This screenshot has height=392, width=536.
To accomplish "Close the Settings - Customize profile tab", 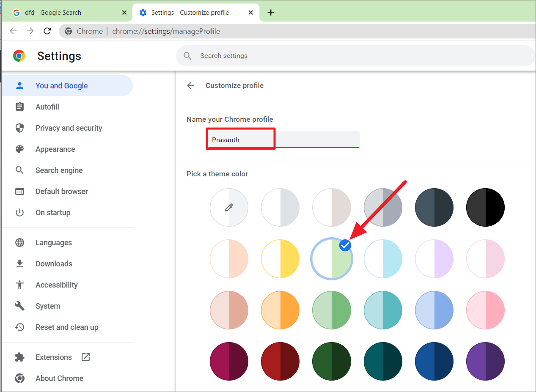I will (x=251, y=13).
